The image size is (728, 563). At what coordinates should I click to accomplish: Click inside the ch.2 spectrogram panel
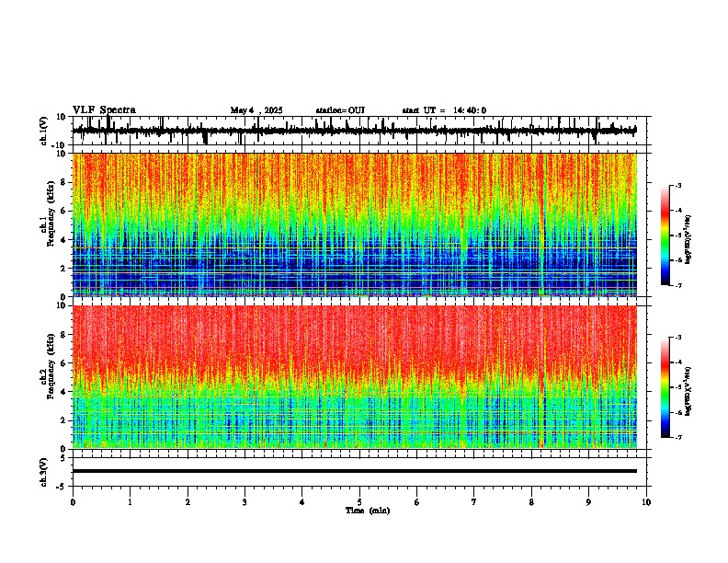coord(355,377)
